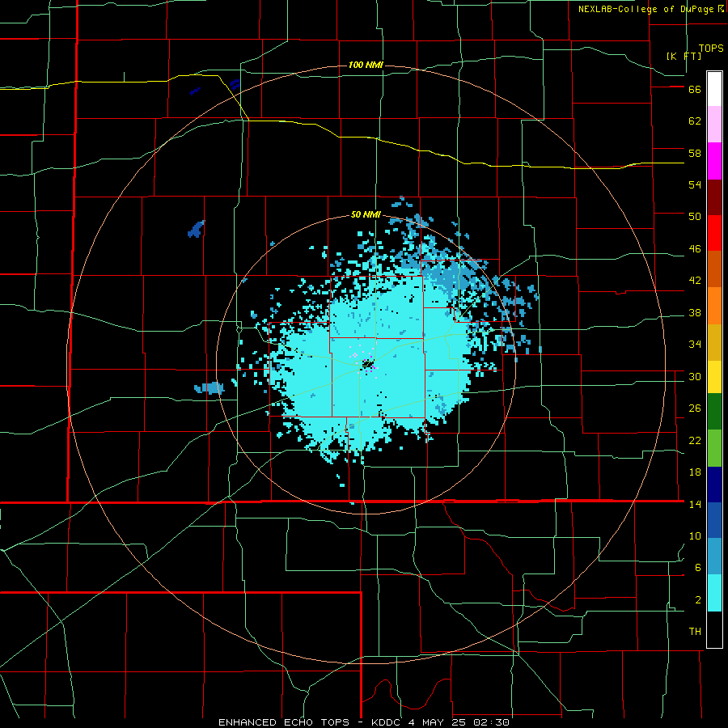The height and width of the screenshot is (728, 728).
Task: Select the bright orange legend swatch
Action: pyautogui.click(x=714, y=306)
